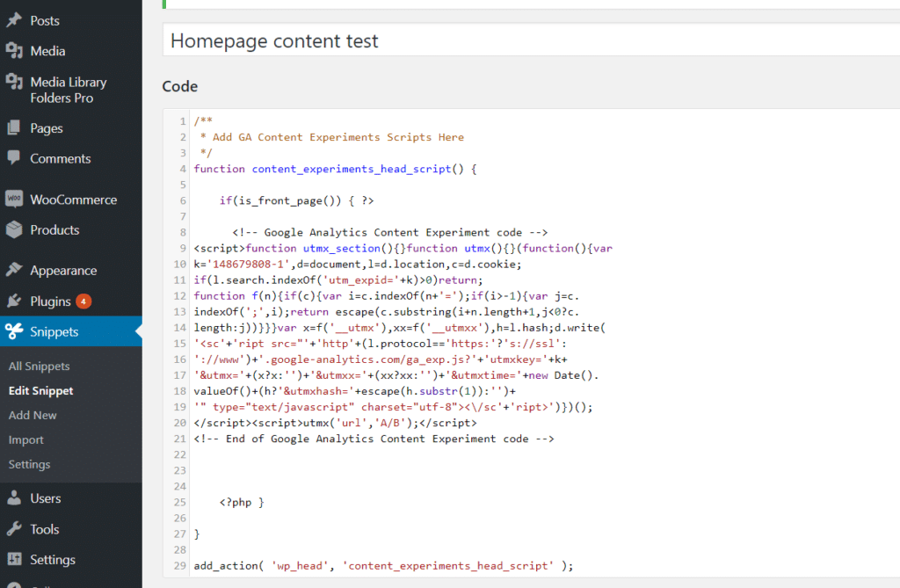View All Snippets list

[38, 366]
